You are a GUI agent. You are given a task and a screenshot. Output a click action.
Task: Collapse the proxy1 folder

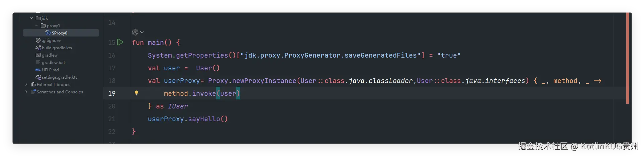(x=36, y=25)
